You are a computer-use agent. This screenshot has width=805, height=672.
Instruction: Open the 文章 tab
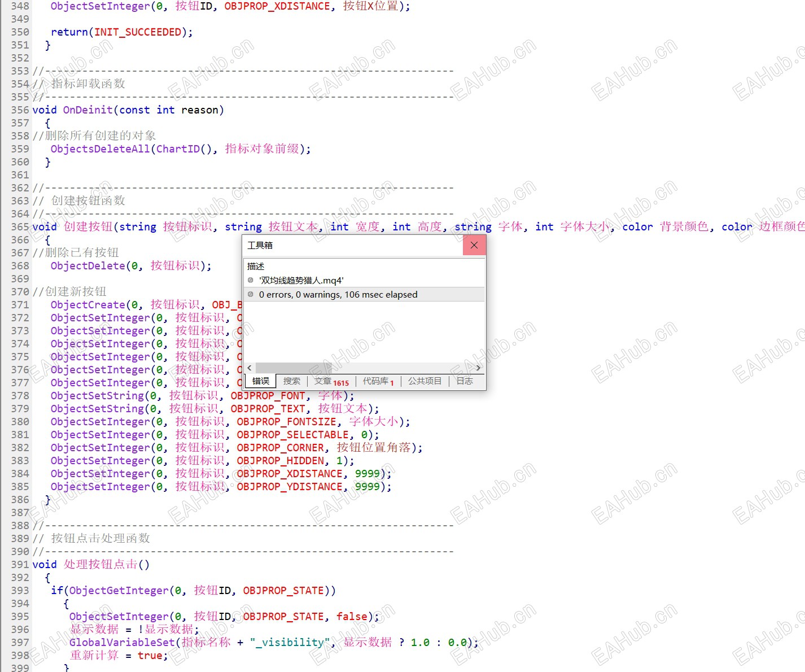click(332, 382)
